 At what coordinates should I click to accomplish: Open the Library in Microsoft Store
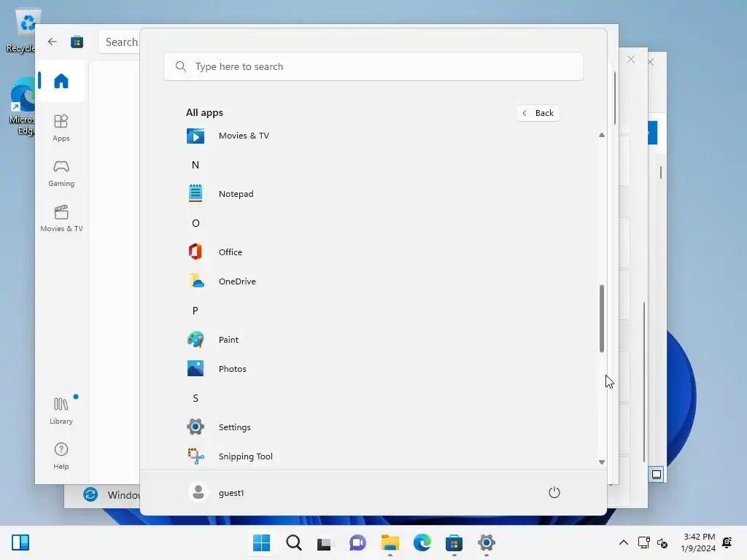[61, 411]
